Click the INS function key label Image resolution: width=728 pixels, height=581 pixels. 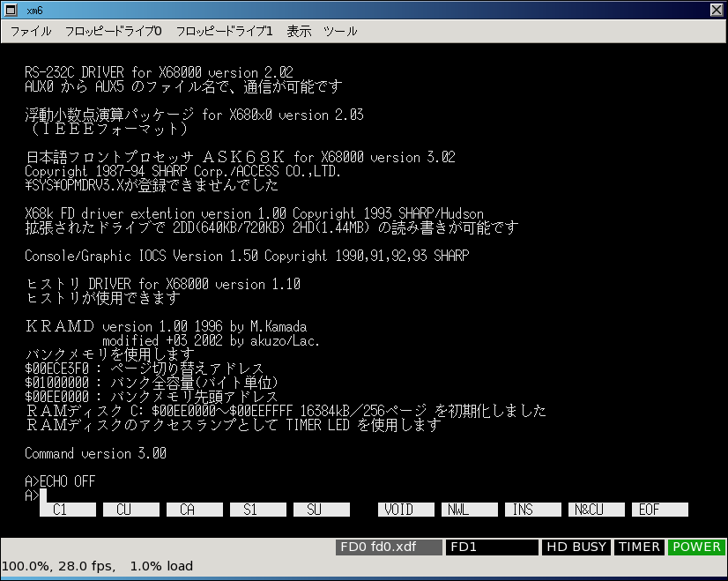[533, 510]
